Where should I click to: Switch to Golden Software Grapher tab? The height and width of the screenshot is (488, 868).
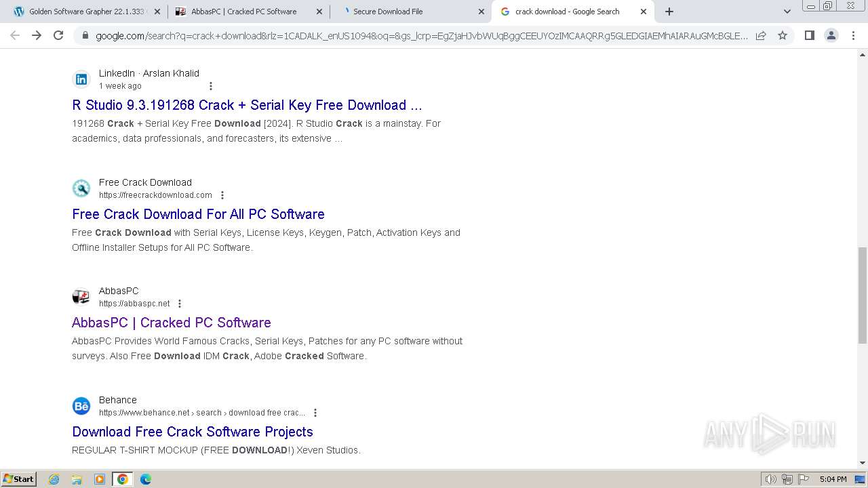pos(87,12)
